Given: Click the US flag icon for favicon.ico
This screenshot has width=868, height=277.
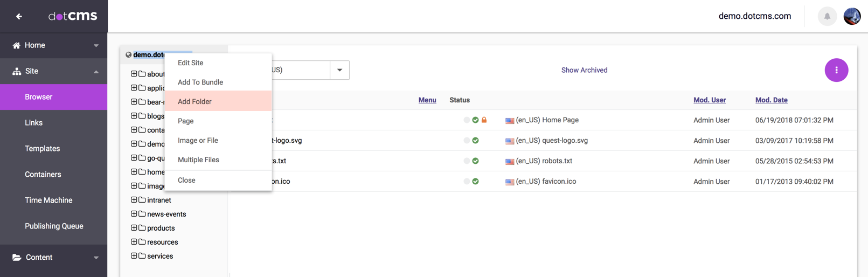Looking at the screenshot, I should [x=509, y=182].
